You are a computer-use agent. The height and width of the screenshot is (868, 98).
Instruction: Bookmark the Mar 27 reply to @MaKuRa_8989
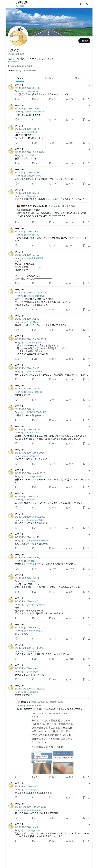(84, 283)
